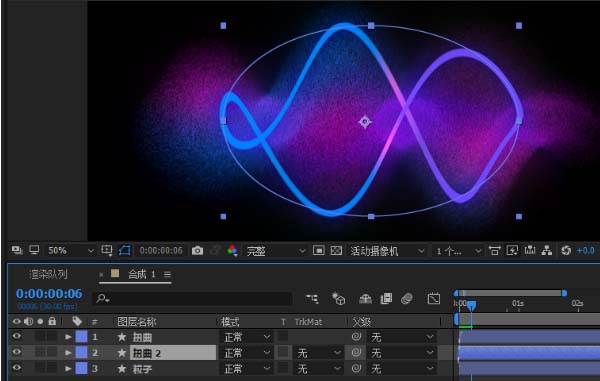Click the primary viewer monitor icon
The width and height of the screenshot is (600, 381).
34,250
